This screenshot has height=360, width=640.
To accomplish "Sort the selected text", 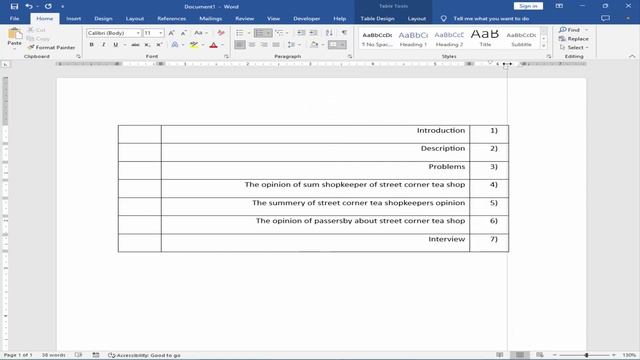I will point(329,33).
